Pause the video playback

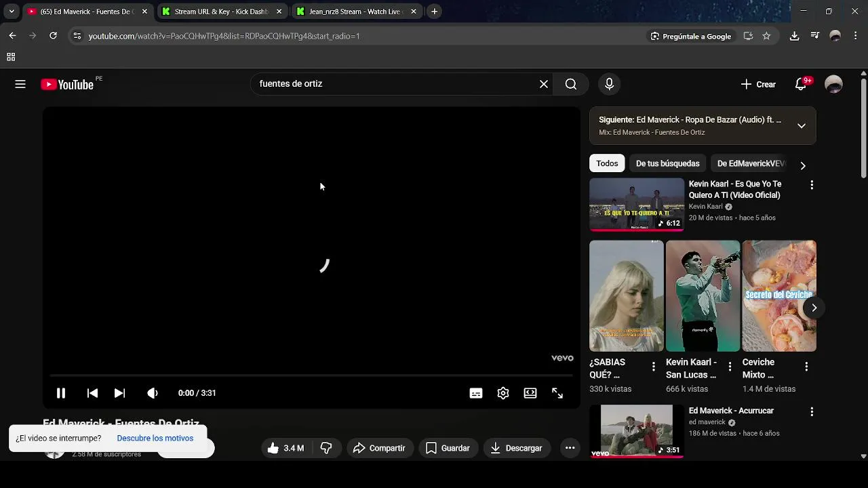60,393
